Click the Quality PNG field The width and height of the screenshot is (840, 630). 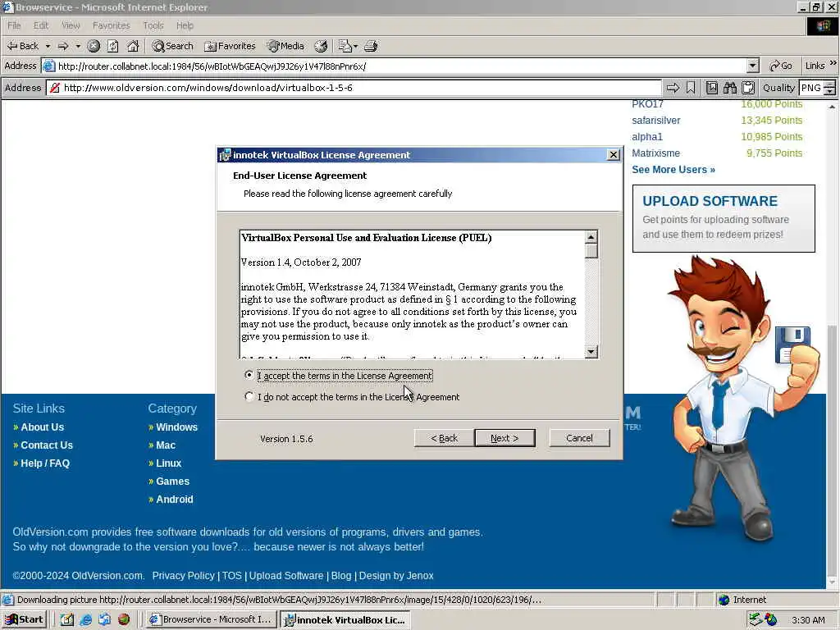point(811,88)
